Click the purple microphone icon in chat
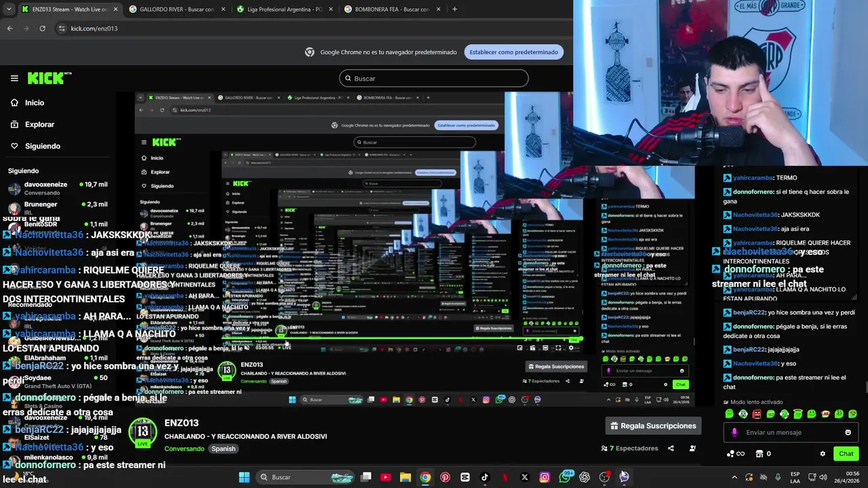 click(x=734, y=432)
